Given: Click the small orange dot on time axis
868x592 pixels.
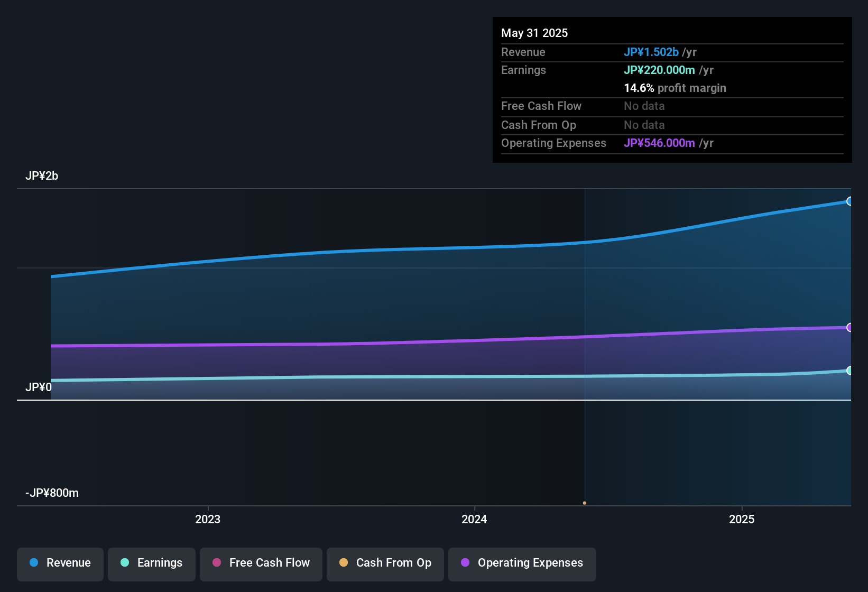Looking at the screenshot, I should (x=585, y=503).
